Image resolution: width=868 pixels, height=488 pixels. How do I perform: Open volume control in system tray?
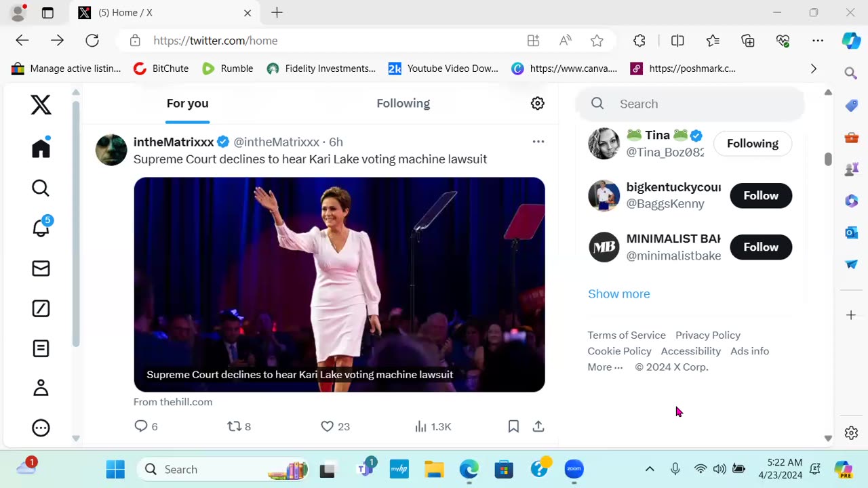(x=719, y=469)
